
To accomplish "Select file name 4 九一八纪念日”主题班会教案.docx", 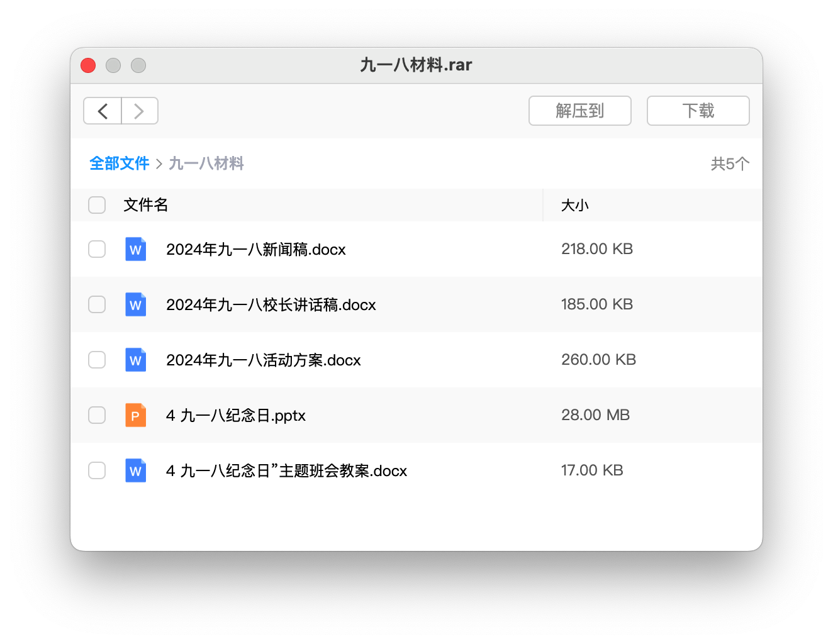I will [287, 471].
